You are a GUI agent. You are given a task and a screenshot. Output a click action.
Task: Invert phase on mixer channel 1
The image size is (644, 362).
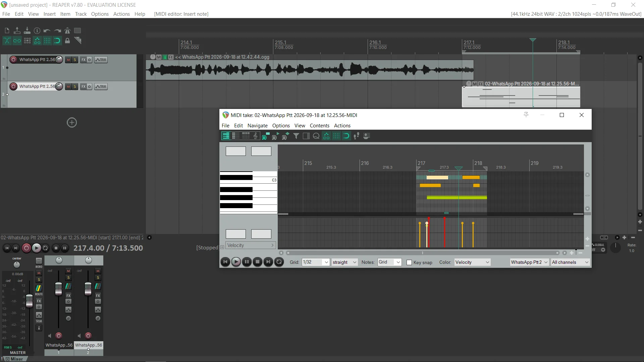(x=68, y=318)
